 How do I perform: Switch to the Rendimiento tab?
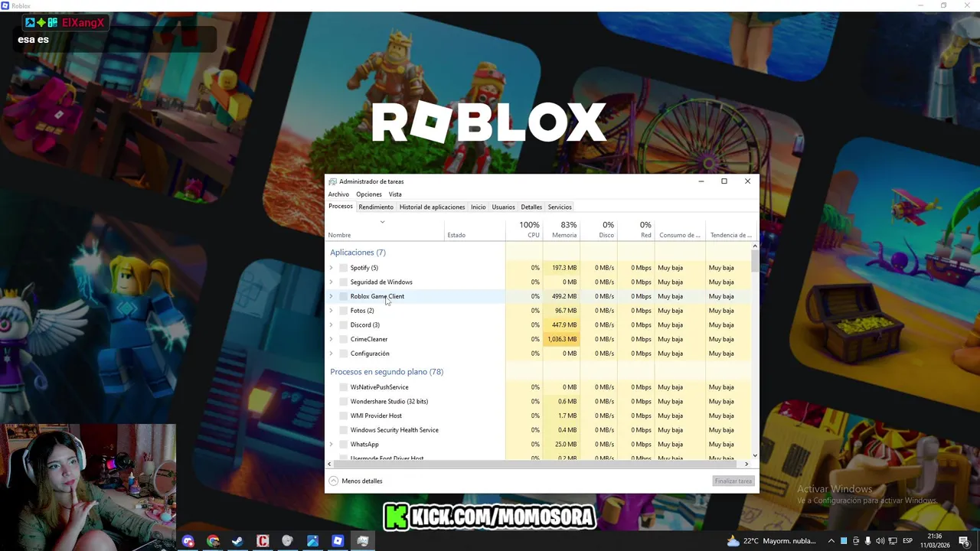(x=376, y=207)
